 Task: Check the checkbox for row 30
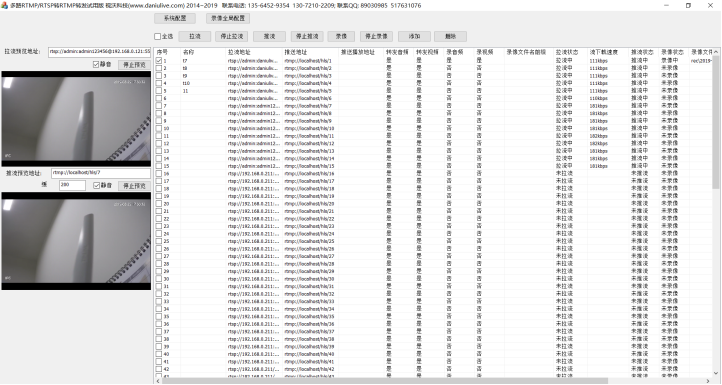coord(159,279)
